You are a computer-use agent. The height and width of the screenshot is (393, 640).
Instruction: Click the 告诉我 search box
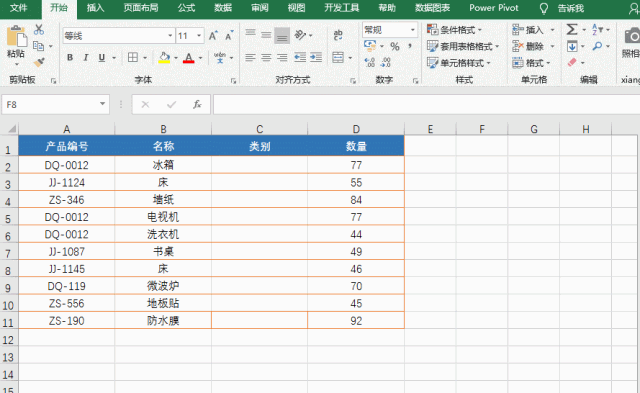pos(571,8)
